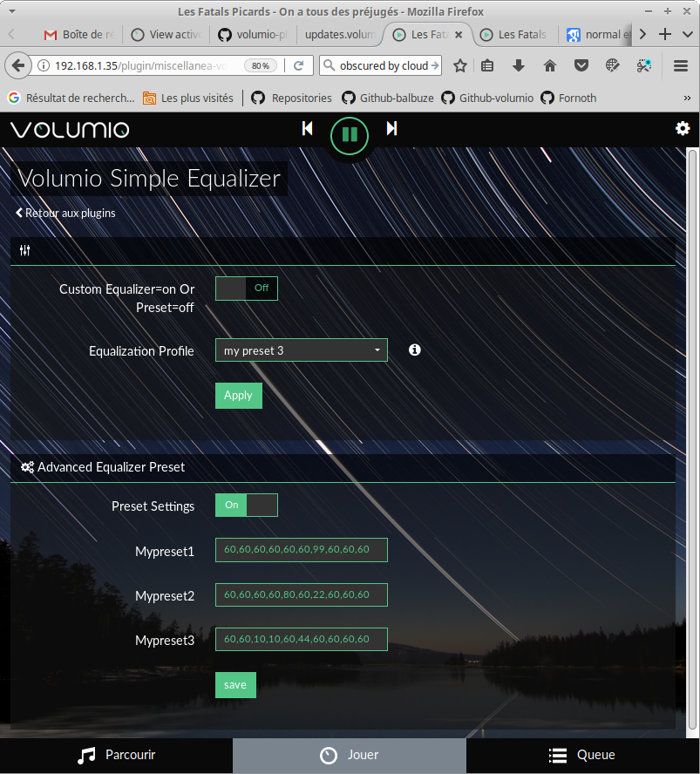Go back via 'Retour aux plugins'
The height and width of the screenshot is (774, 700).
pyautogui.click(x=65, y=213)
